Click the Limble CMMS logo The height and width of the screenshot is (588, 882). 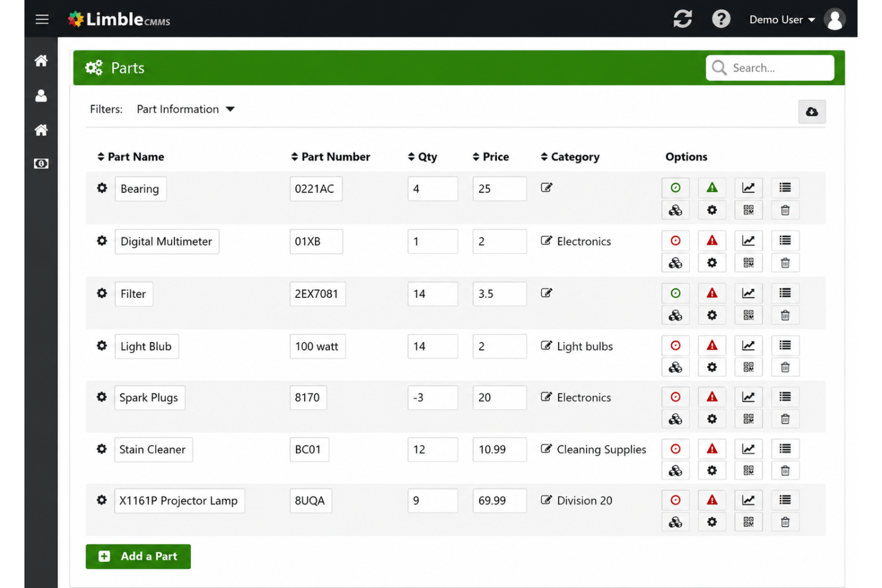coord(119,20)
